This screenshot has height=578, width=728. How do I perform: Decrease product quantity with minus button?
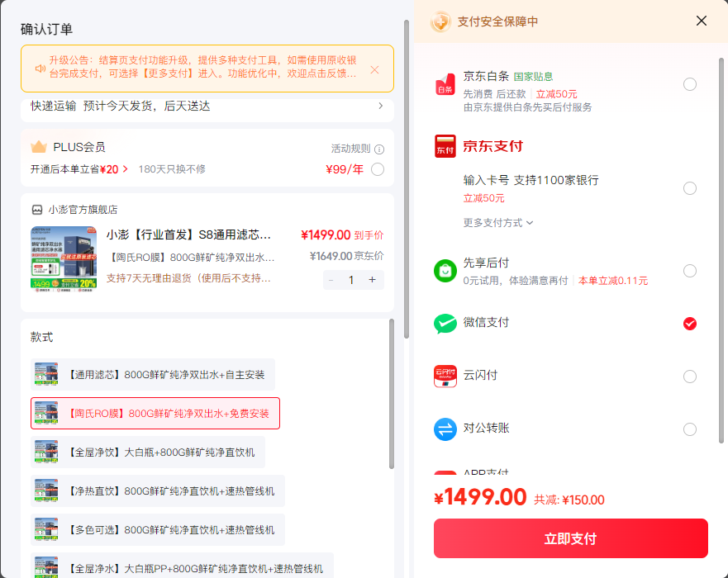pyautogui.click(x=331, y=280)
